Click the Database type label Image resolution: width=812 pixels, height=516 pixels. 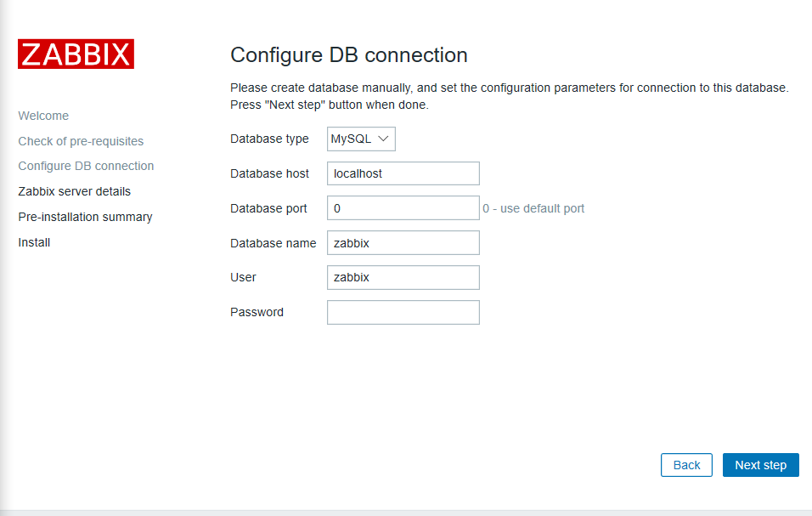point(269,139)
